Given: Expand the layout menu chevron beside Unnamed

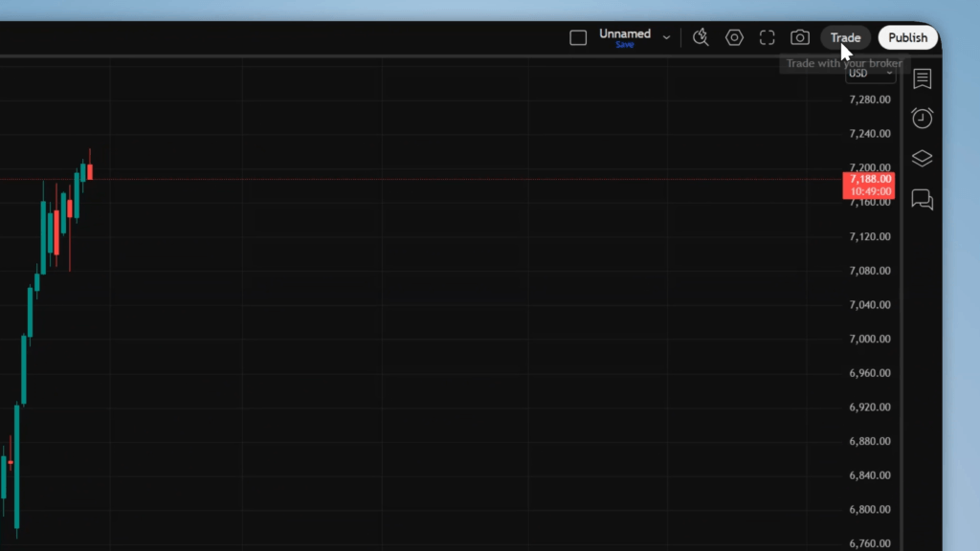Looking at the screenshot, I should click(x=667, y=37).
